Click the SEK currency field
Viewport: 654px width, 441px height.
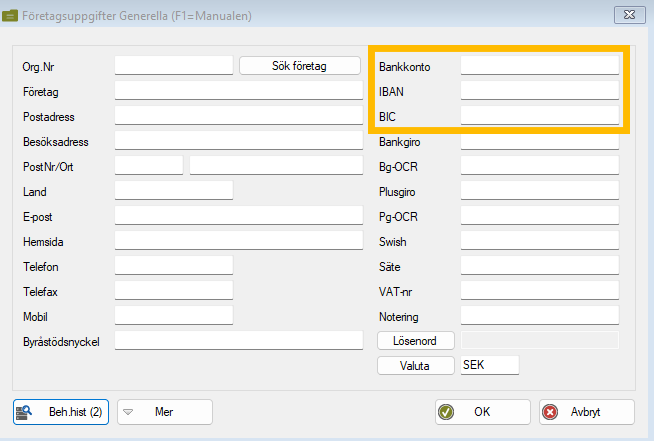[489, 366]
